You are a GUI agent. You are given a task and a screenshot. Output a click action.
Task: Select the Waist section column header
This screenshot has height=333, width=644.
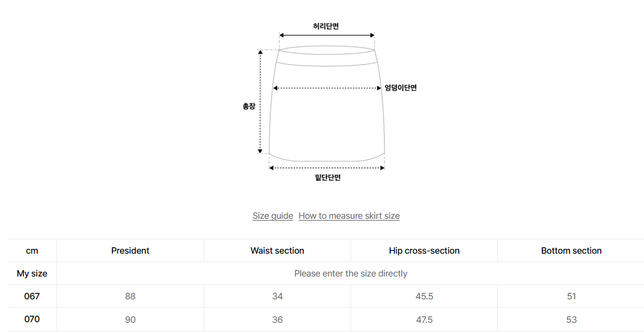pos(277,251)
